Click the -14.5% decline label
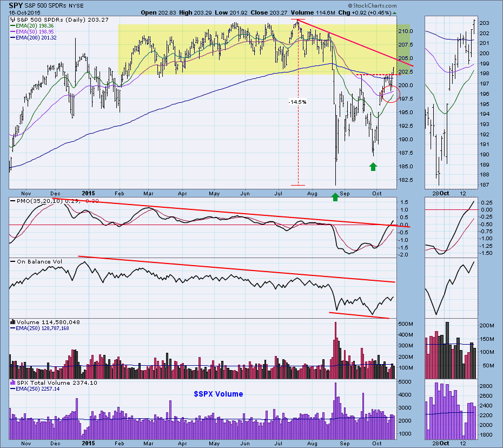This screenshot has width=503, height=448. pyautogui.click(x=297, y=102)
